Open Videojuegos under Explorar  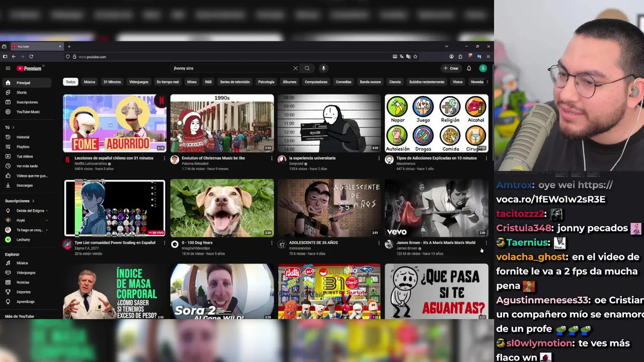(26, 273)
